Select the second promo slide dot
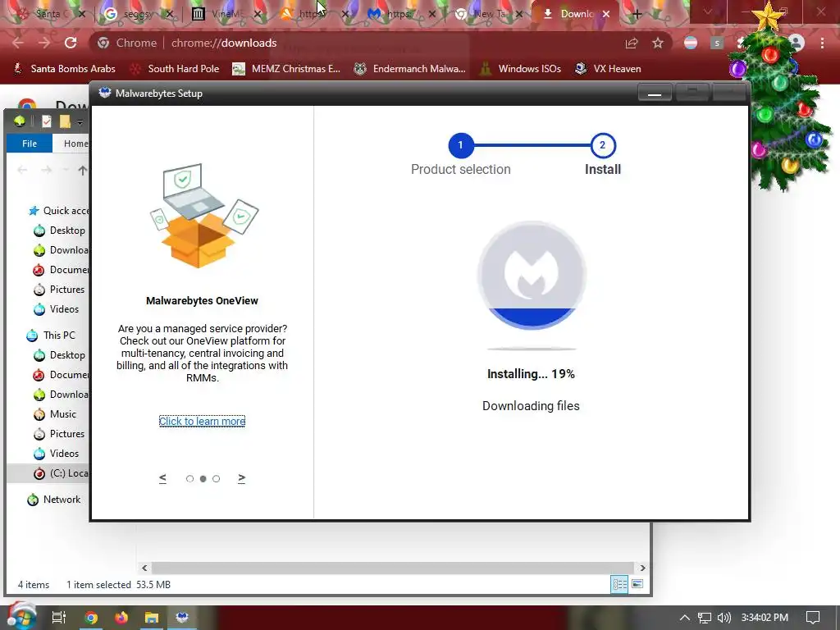This screenshot has height=630, width=840. [x=203, y=478]
